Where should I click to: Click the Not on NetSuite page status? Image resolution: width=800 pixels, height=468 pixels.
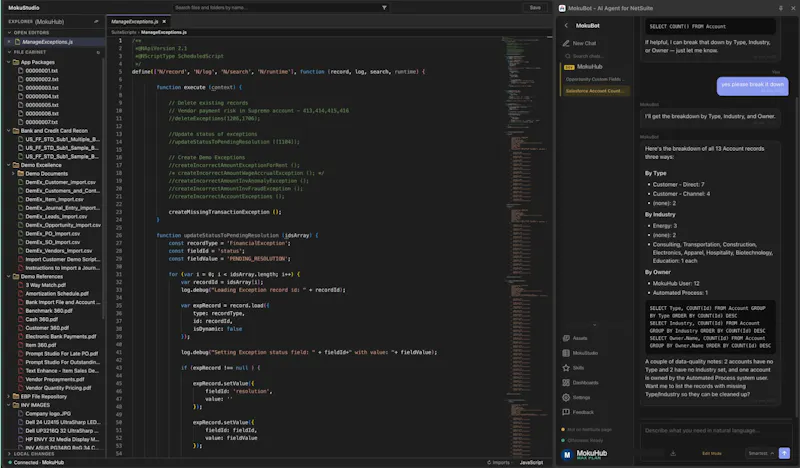tap(586, 430)
